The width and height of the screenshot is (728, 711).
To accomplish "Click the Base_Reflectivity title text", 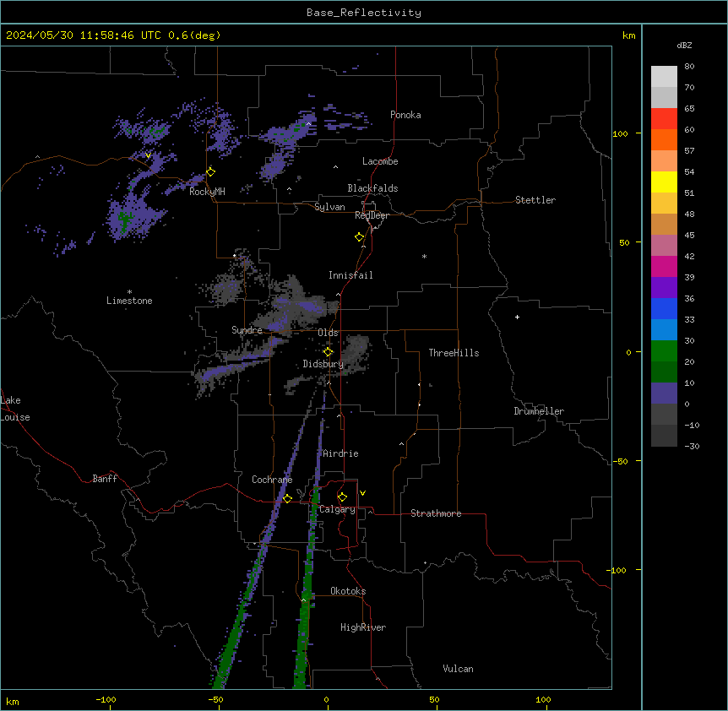I will 364,13.
